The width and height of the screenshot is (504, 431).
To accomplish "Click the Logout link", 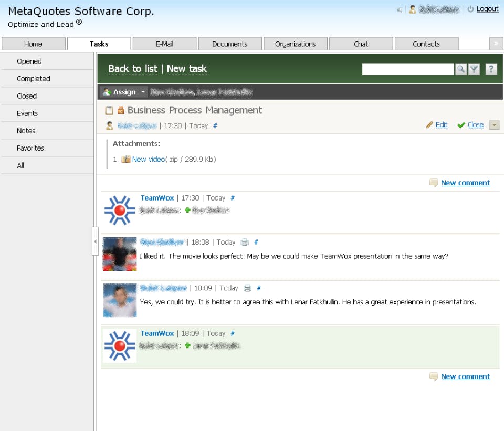I will (487, 9).
